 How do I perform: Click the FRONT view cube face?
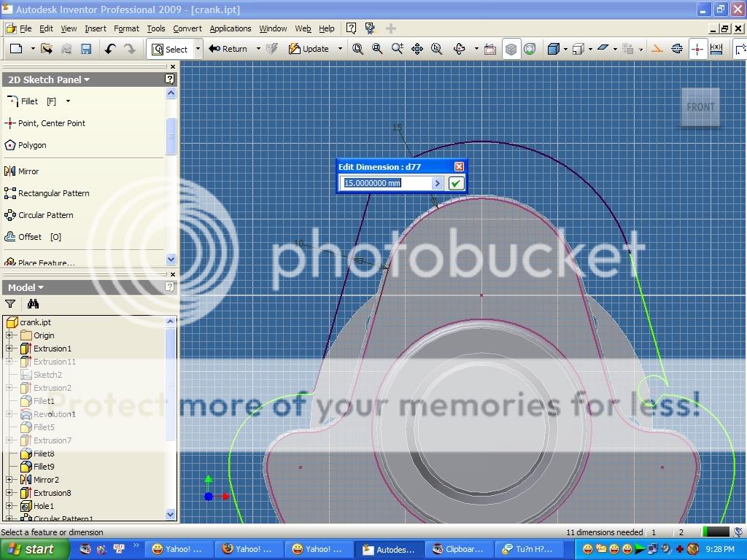pyautogui.click(x=700, y=107)
